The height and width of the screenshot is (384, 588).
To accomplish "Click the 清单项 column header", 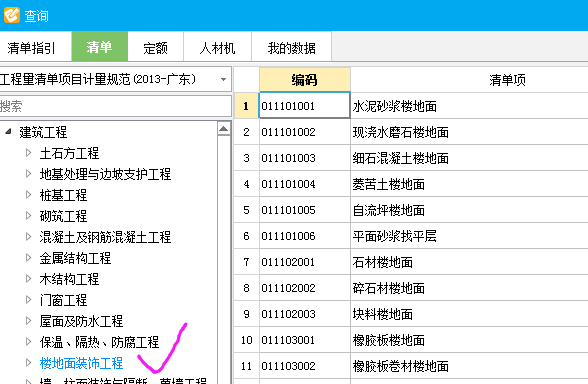I will click(x=470, y=80).
